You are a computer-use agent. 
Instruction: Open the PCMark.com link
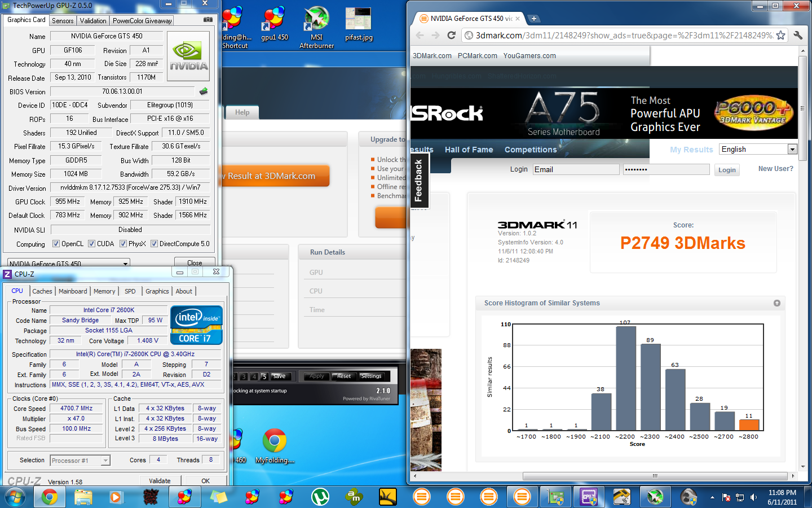point(478,56)
